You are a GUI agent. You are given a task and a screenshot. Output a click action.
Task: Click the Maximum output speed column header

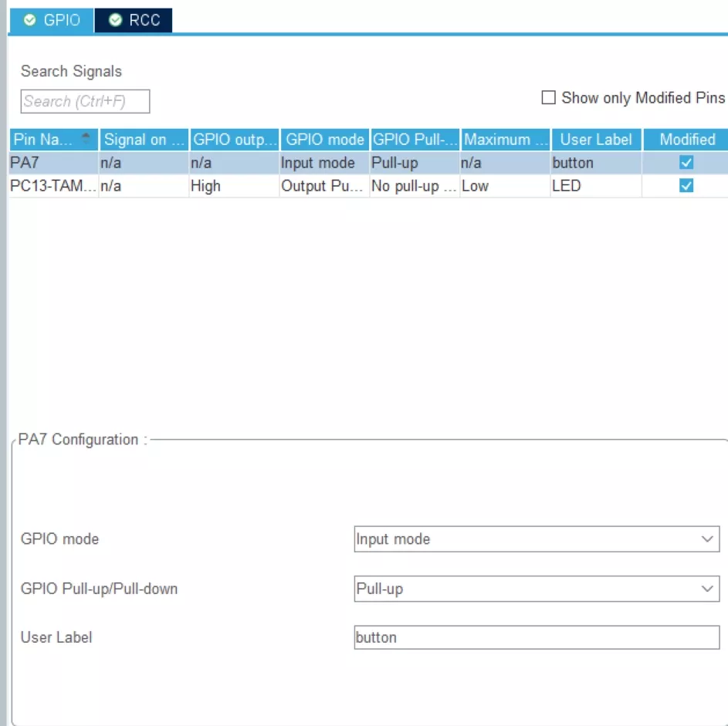tap(506, 140)
